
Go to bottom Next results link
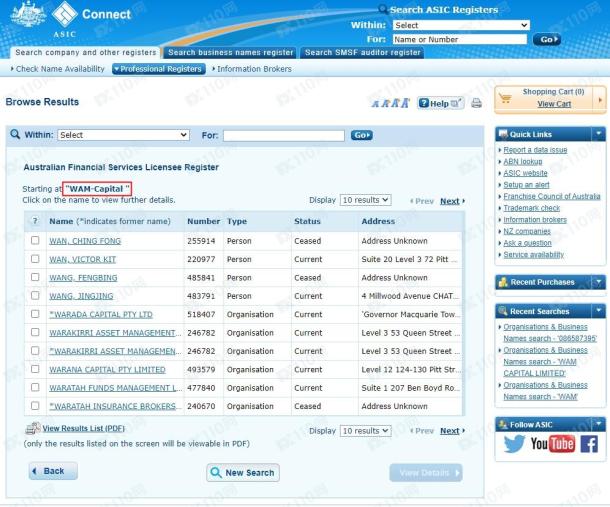click(450, 431)
